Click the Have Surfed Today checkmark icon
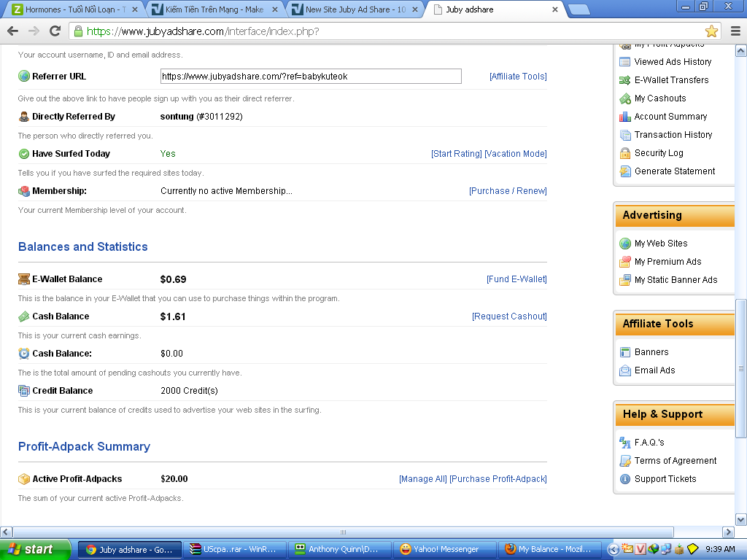Viewport: 747px width, 560px height. coord(24,154)
